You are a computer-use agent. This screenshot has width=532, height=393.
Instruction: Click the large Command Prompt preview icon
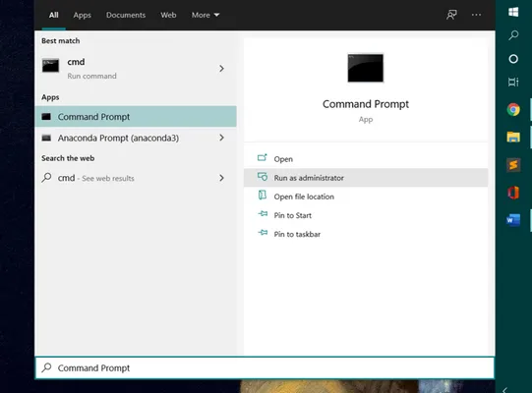[366, 68]
